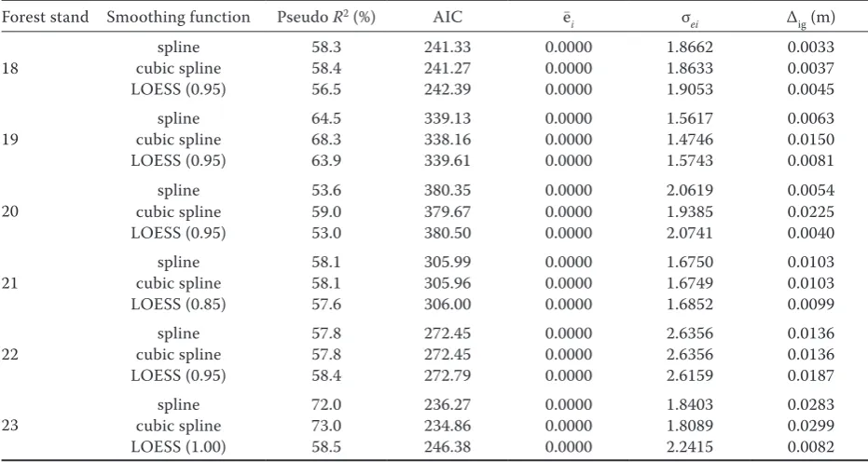Select the LOESS (0.85) cell
Image resolution: width=868 pixels, height=462 pixels.
[x=178, y=305]
